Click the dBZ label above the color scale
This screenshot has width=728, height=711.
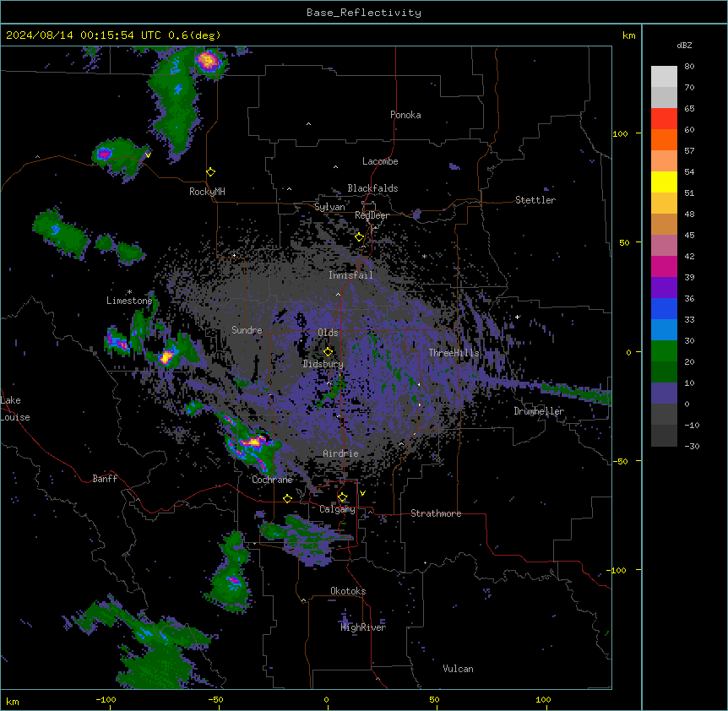click(684, 46)
